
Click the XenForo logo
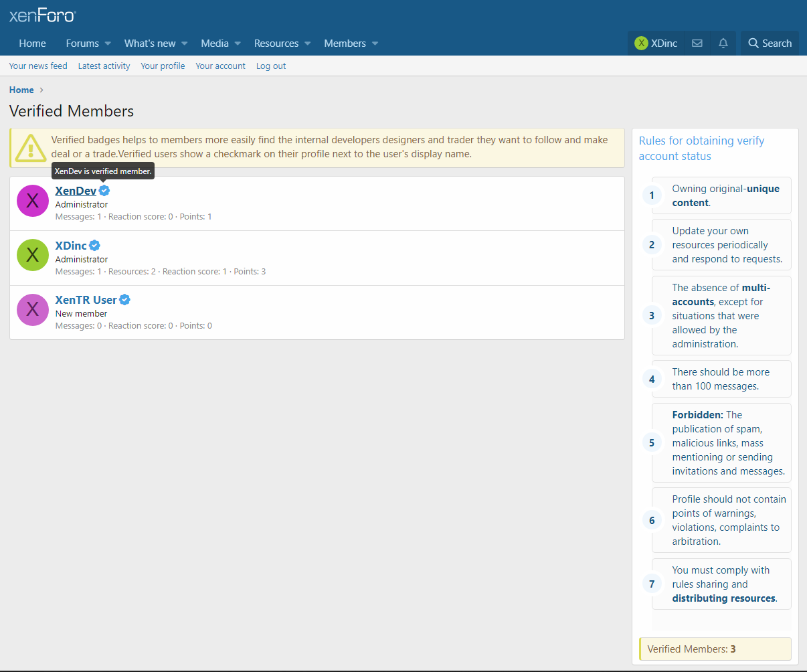43,15
